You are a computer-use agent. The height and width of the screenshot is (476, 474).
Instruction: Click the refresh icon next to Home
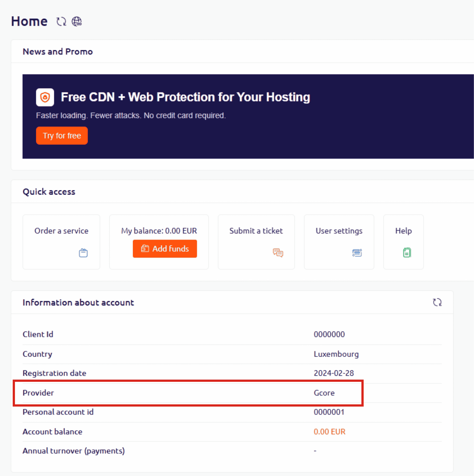pyautogui.click(x=61, y=21)
